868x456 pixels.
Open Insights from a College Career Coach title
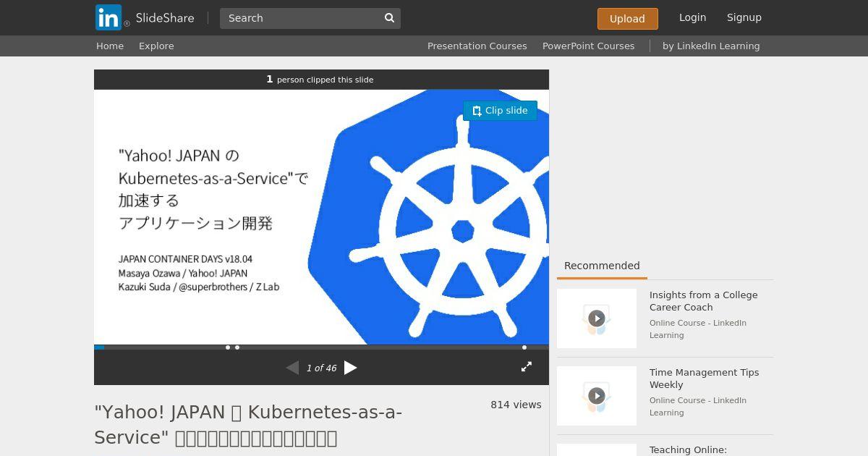coord(703,301)
